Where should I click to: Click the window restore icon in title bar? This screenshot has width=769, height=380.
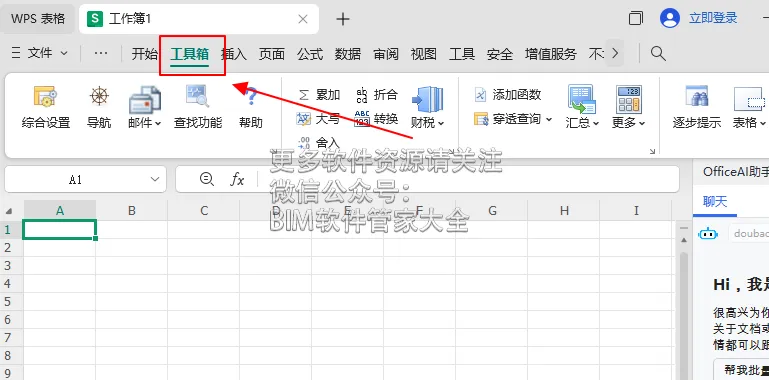(x=636, y=19)
